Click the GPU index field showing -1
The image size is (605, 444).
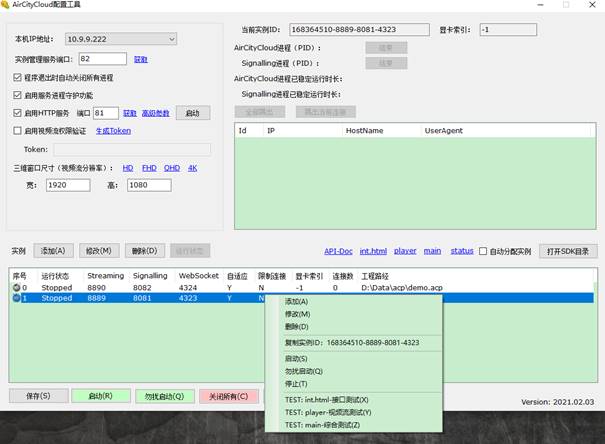508,30
